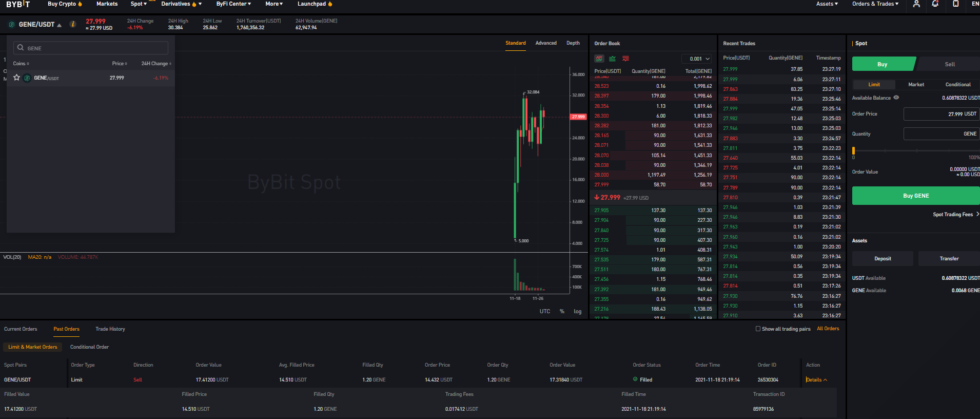The width and height of the screenshot is (980, 419).
Task: Select the Buy side toggle
Action: point(883,64)
